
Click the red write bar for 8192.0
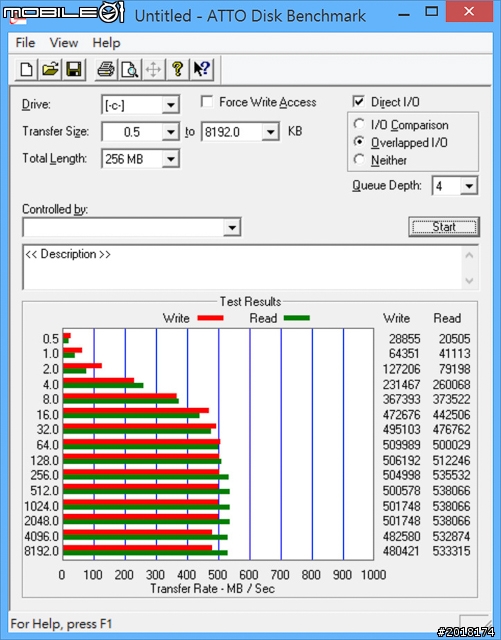click(137, 548)
